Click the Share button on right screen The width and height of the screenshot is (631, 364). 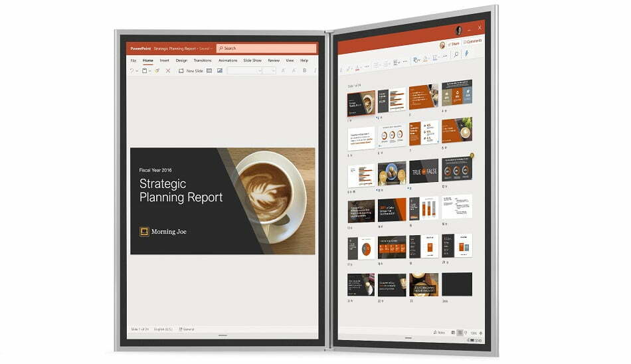[454, 44]
